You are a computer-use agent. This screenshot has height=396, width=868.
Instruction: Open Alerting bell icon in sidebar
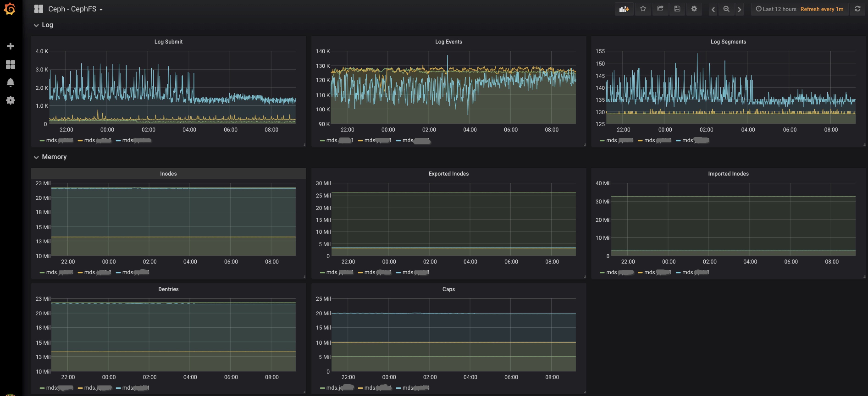tap(11, 82)
